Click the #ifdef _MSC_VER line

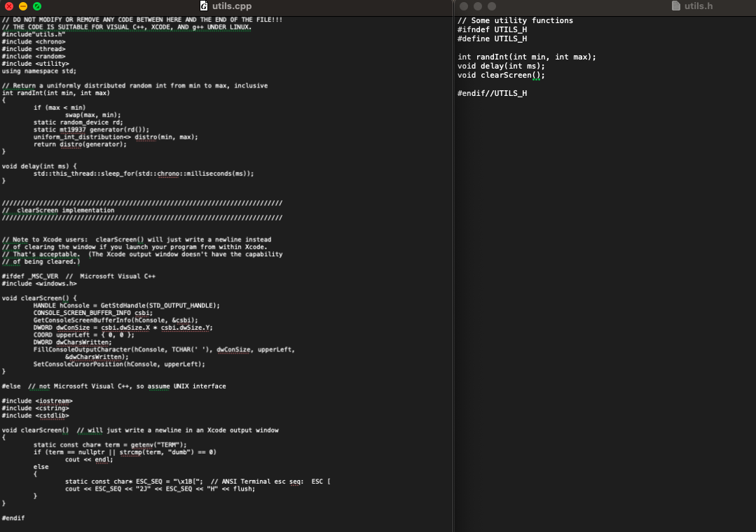[29, 276]
